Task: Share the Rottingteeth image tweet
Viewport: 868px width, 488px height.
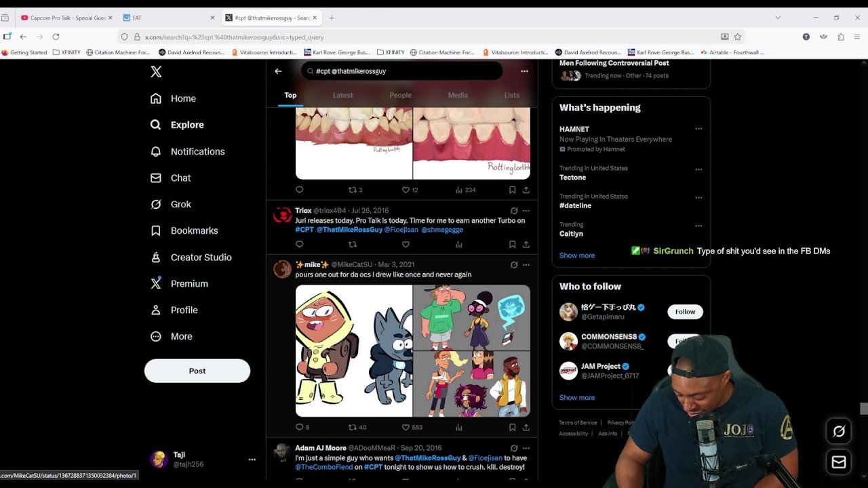Action: click(526, 190)
